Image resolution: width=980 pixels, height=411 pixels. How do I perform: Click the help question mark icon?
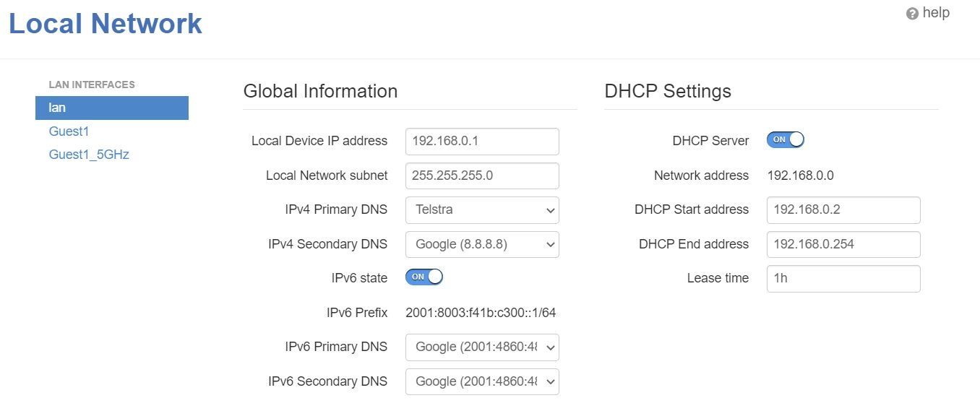coord(912,14)
